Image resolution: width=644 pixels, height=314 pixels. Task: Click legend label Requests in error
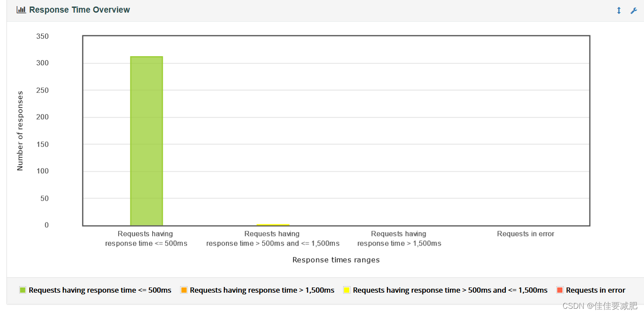point(596,290)
